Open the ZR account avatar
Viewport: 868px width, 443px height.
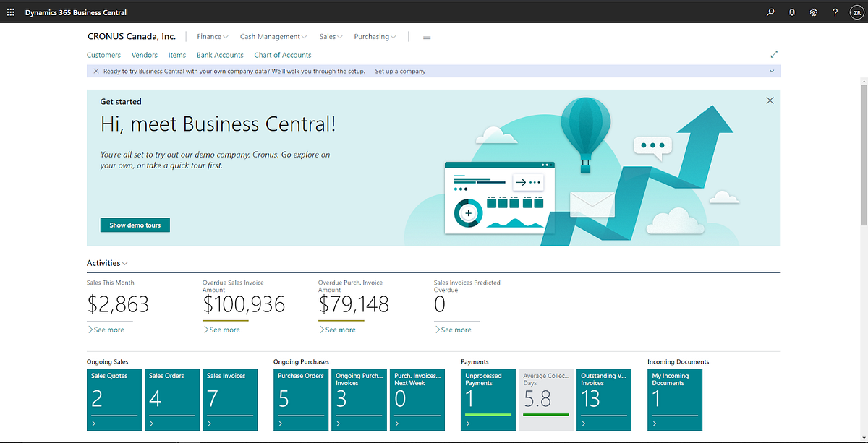pos(855,12)
